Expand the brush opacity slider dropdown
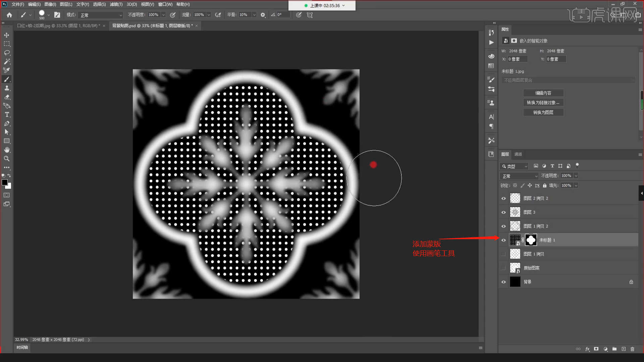Viewport: 644px width, 362px height. [163, 15]
